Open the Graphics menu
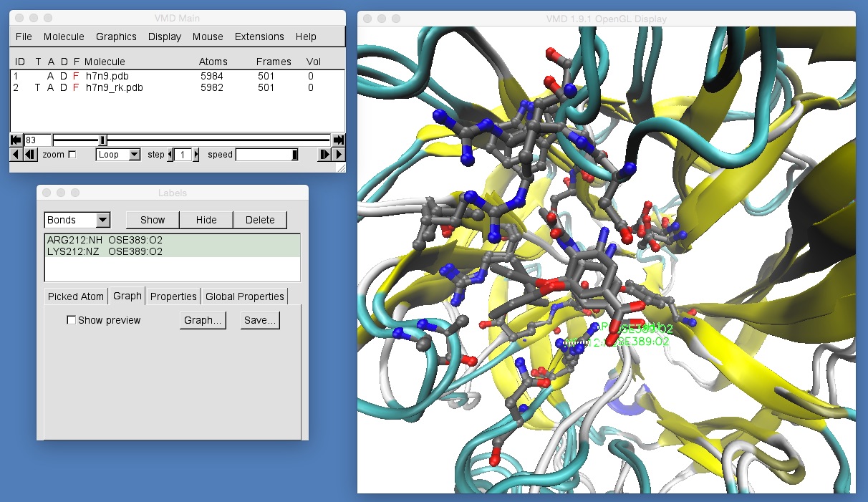Viewport: 868px width, 502px height. [x=116, y=37]
